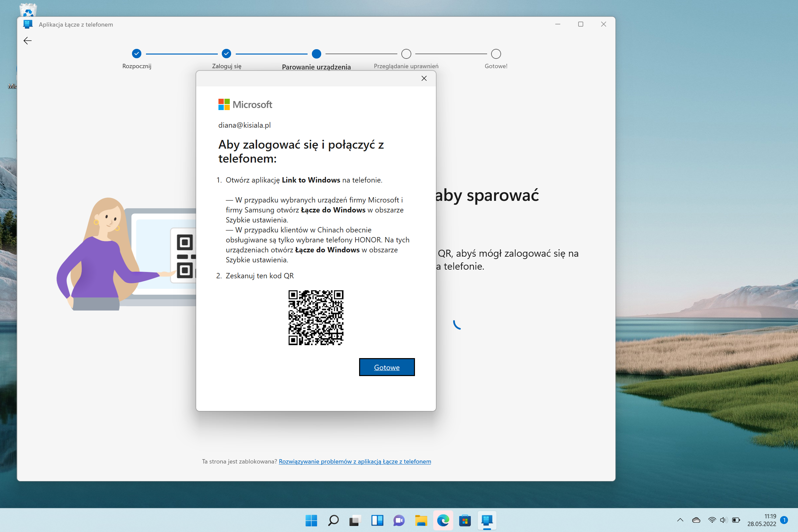Click the Gotowe! final step circle
The image size is (798, 532).
496,54
